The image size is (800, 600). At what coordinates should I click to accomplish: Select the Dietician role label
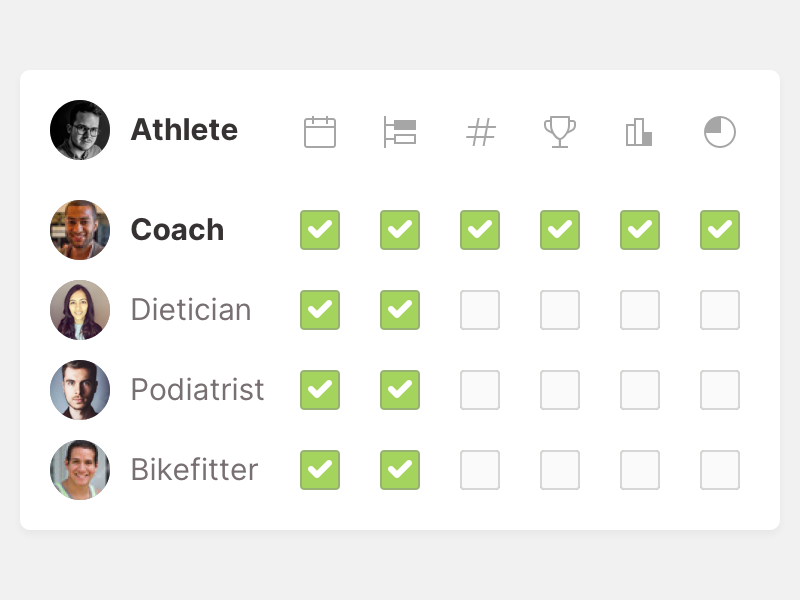click(x=191, y=310)
